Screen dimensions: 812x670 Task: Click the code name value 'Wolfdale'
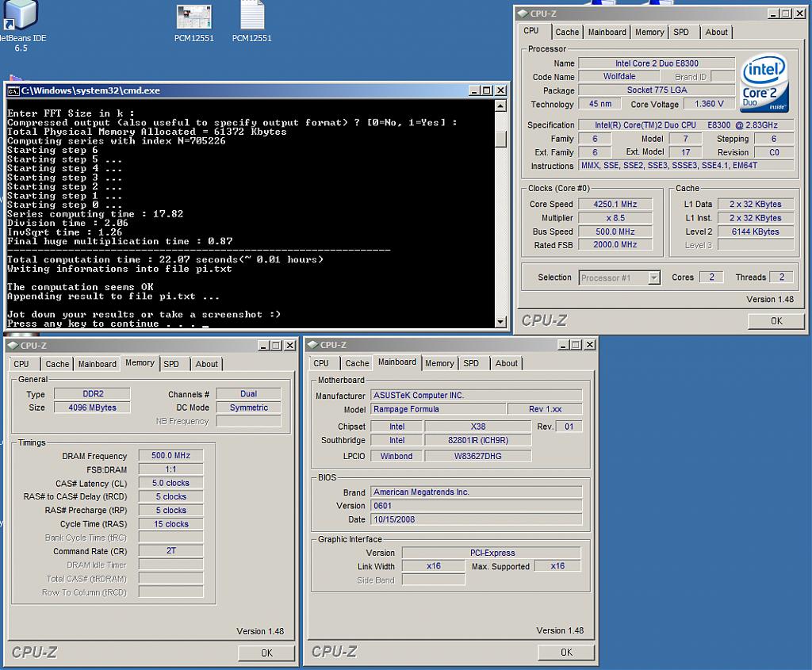click(619, 77)
